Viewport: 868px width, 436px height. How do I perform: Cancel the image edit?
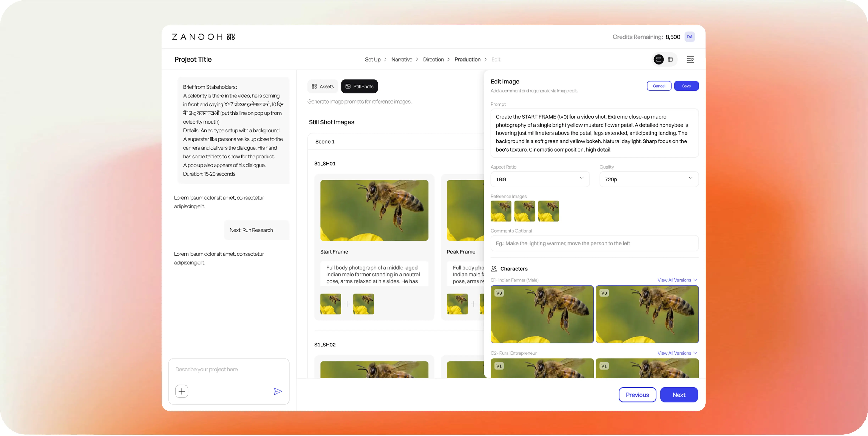pyautogui.click(x=659, y=86)
